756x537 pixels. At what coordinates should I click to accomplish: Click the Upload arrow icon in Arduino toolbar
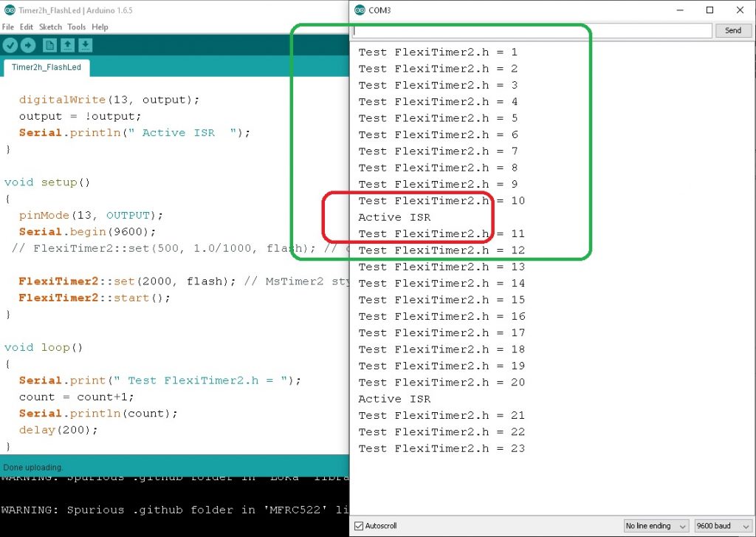[x=28, y=45]
